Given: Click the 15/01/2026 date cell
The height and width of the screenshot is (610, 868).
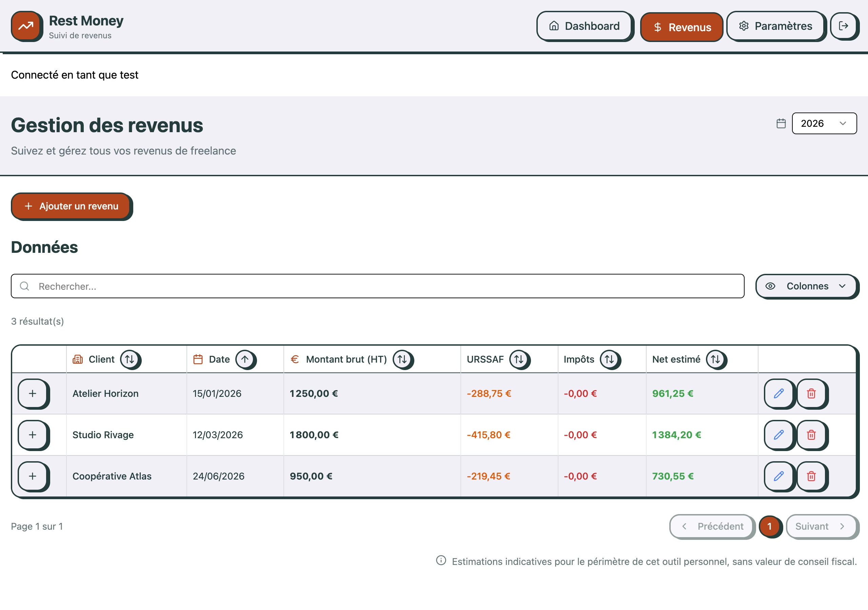Looking at the screenshot, I should pos(217,393).
